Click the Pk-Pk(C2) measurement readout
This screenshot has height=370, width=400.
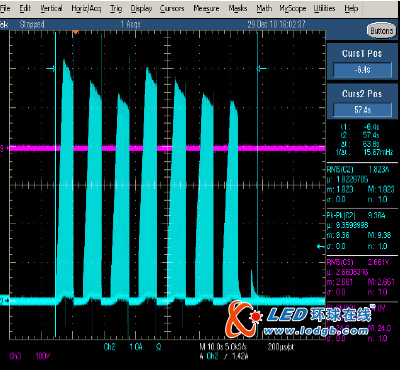click(357, 216)
